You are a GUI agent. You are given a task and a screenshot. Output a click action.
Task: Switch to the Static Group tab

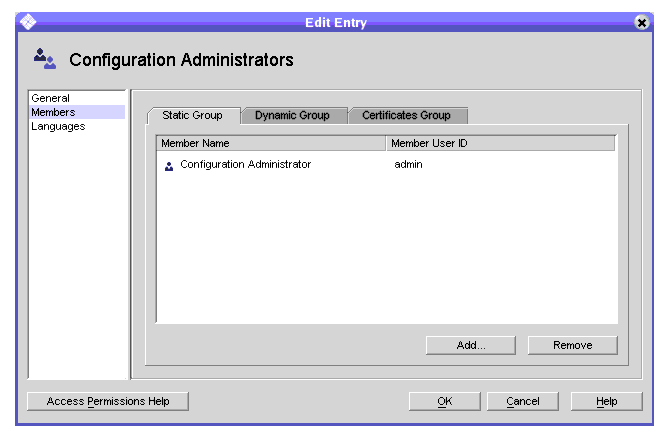(193, 115)
